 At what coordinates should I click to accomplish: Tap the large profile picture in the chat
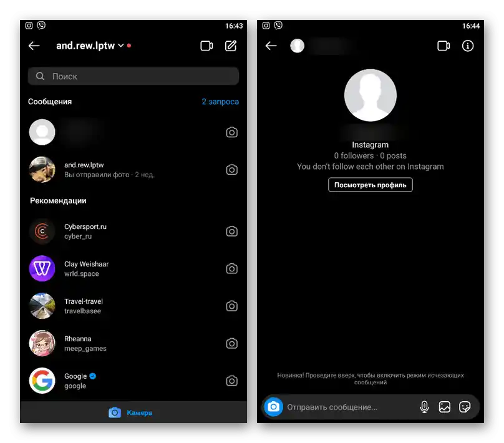(x=371, y=95)
